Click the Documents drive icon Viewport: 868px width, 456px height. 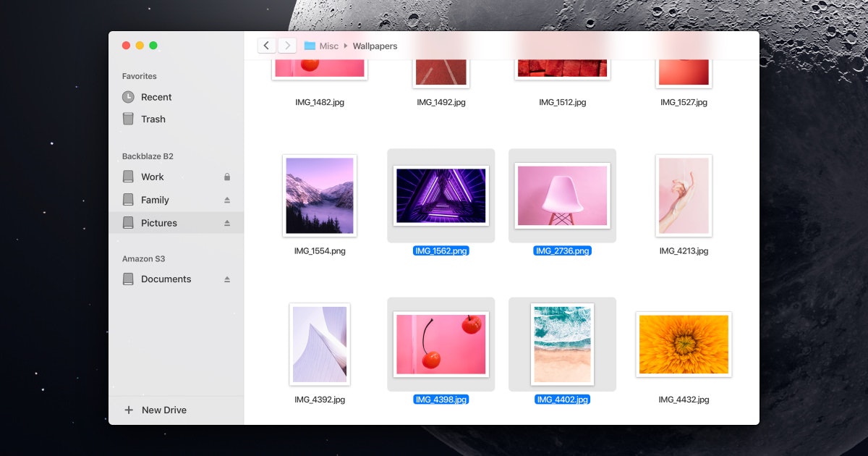pos(128,279)
